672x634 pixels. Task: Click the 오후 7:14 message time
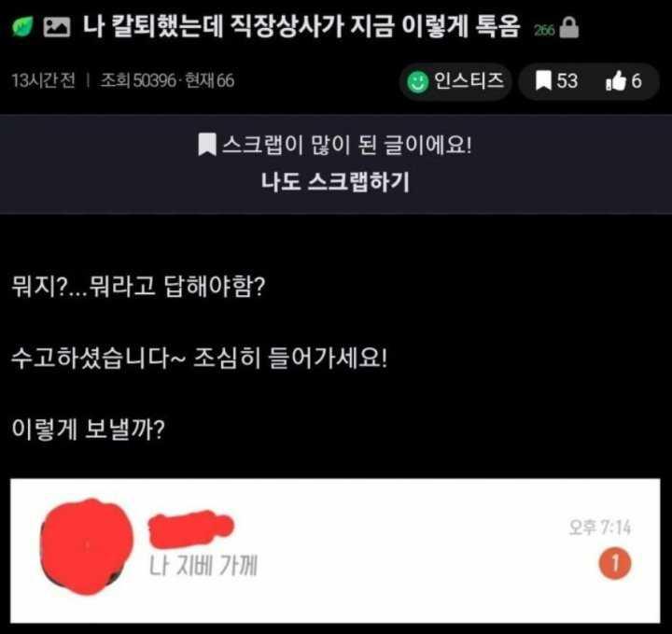point(600,528)
